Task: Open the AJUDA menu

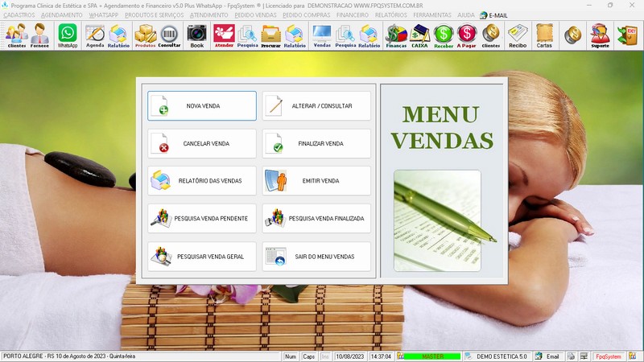Action: pos(466,15)
